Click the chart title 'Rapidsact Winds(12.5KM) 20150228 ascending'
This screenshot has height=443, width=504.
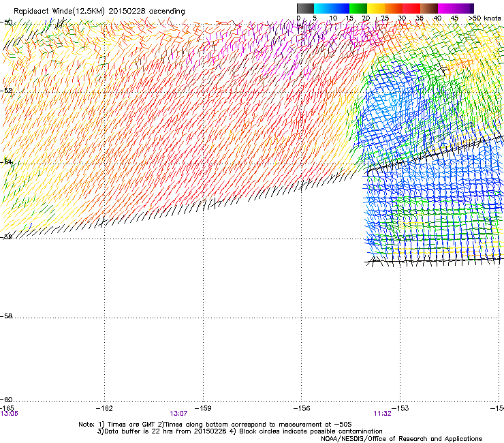pos(99,12)
